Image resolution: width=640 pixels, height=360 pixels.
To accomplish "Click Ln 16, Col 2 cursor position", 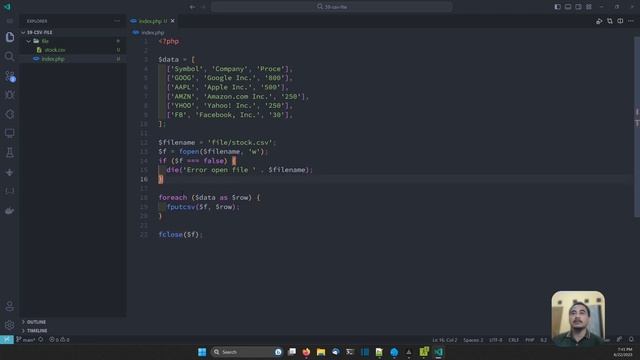I will coord(444,340).
